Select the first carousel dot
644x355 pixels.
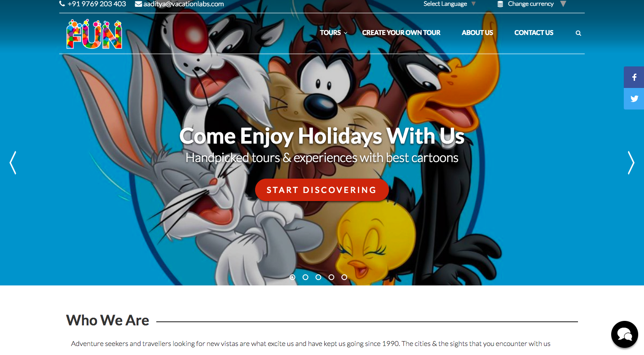click(292, 277)
